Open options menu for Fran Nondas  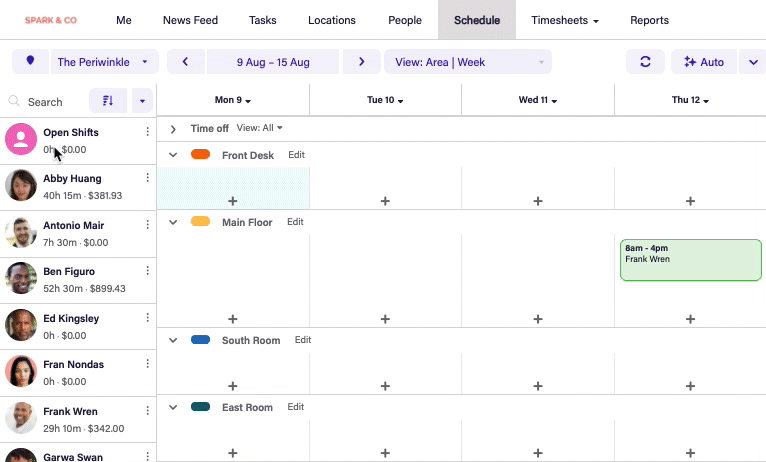tap(148, 364)
